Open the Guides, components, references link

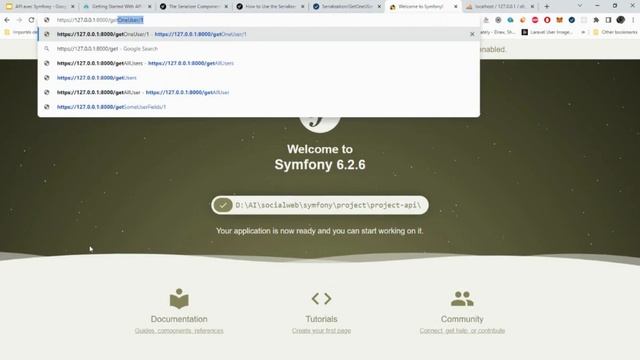point(179,331)
